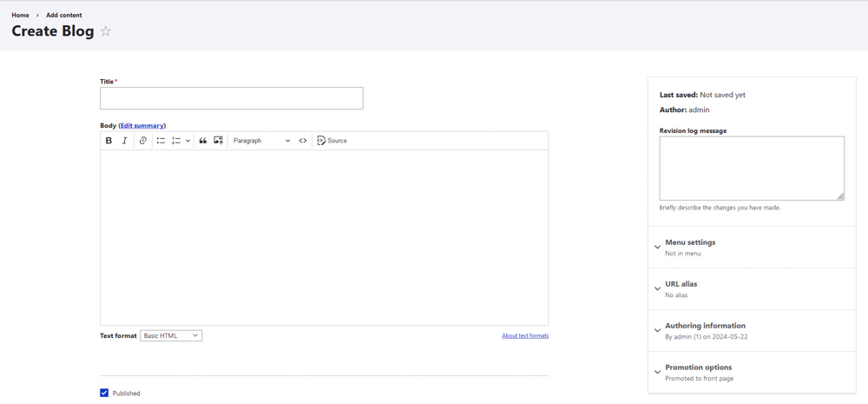The image size is (868, 404).
Task: Expand Menu settings section
Action: [752, 247]
